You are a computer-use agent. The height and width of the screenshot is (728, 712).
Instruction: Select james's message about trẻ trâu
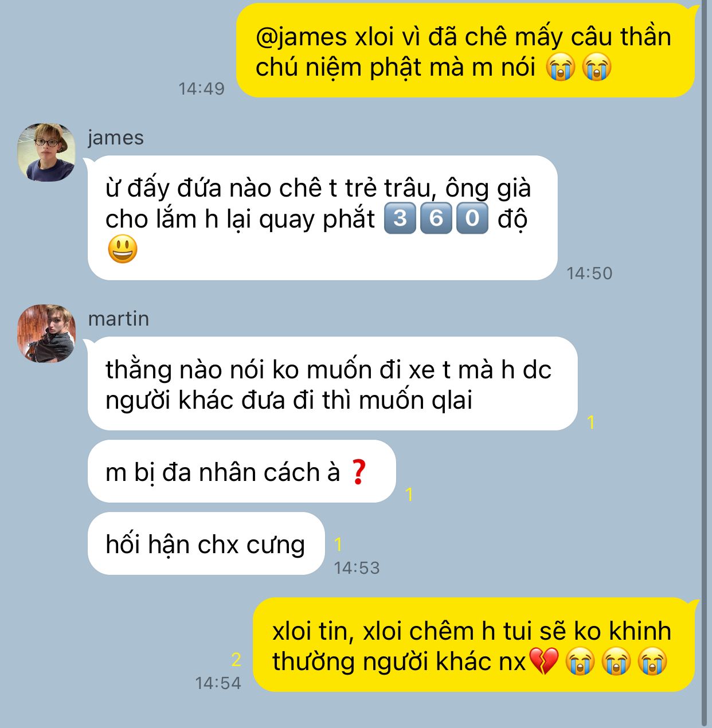tap(323, 218)
